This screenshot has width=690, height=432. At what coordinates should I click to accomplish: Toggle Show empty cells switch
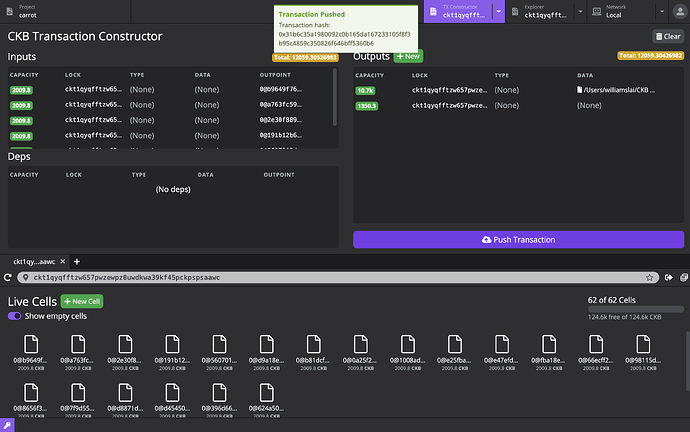15,316
